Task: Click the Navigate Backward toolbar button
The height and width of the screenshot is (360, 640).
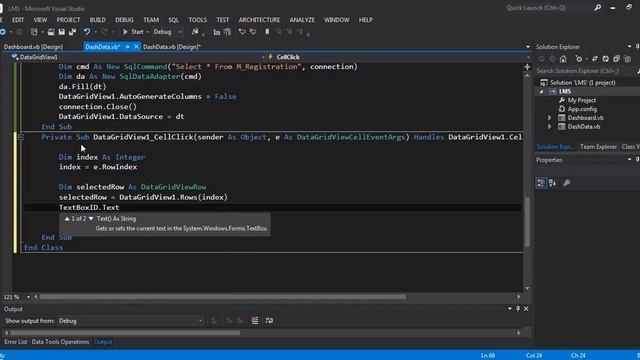Action: point(3,32)
